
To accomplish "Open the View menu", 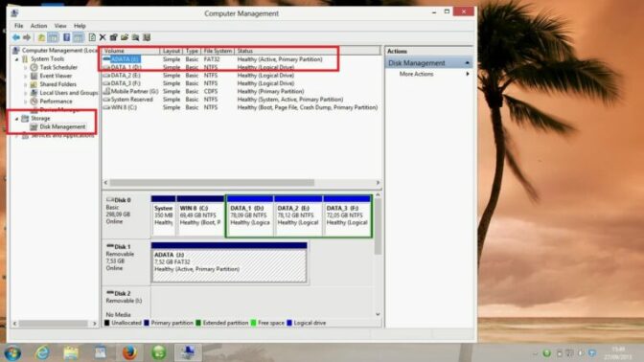I will (60, 26).
